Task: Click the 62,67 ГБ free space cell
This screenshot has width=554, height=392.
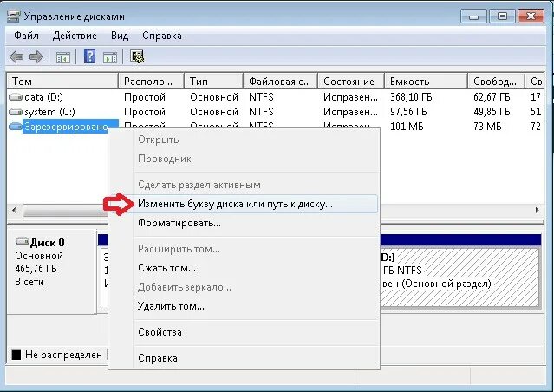Action: click(x=492, y=97)
